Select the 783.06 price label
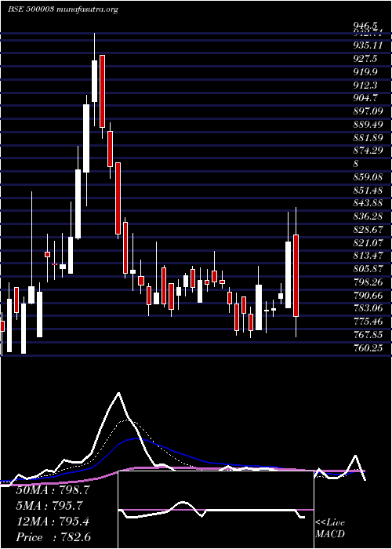Image resolution: width=392 pixels, height=549 pixels. pos(367,309)
